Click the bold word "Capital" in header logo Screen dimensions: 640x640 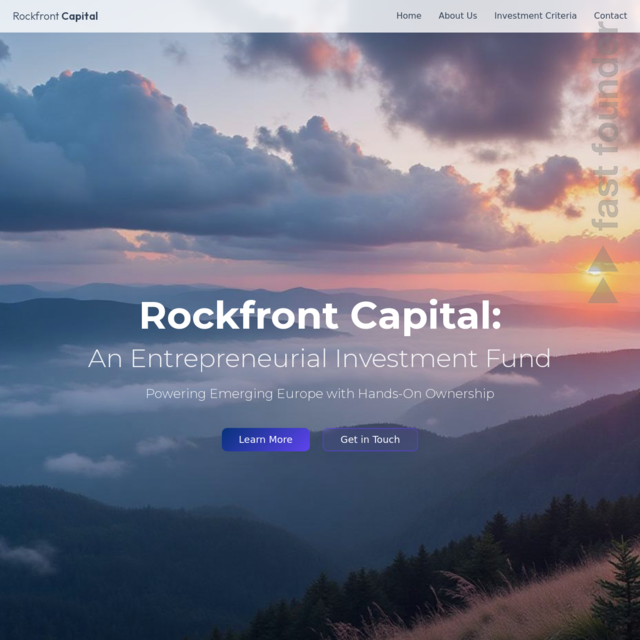pos(80,16)
